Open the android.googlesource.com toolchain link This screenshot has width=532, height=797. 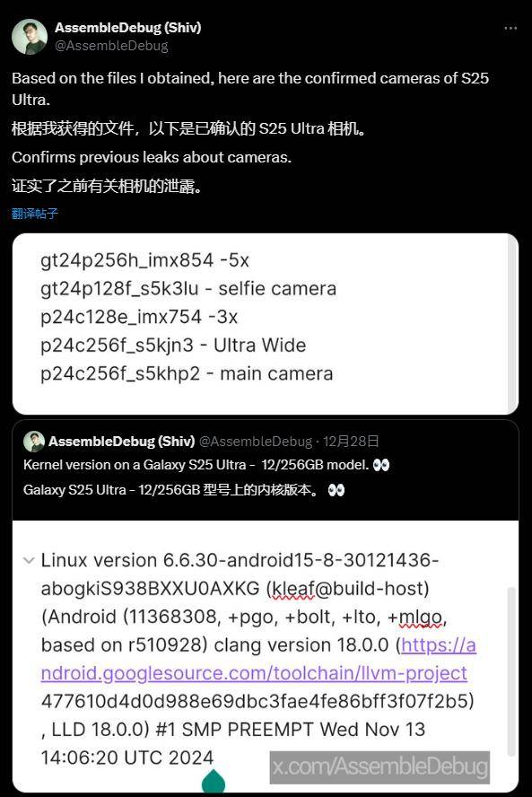(258, 659)
